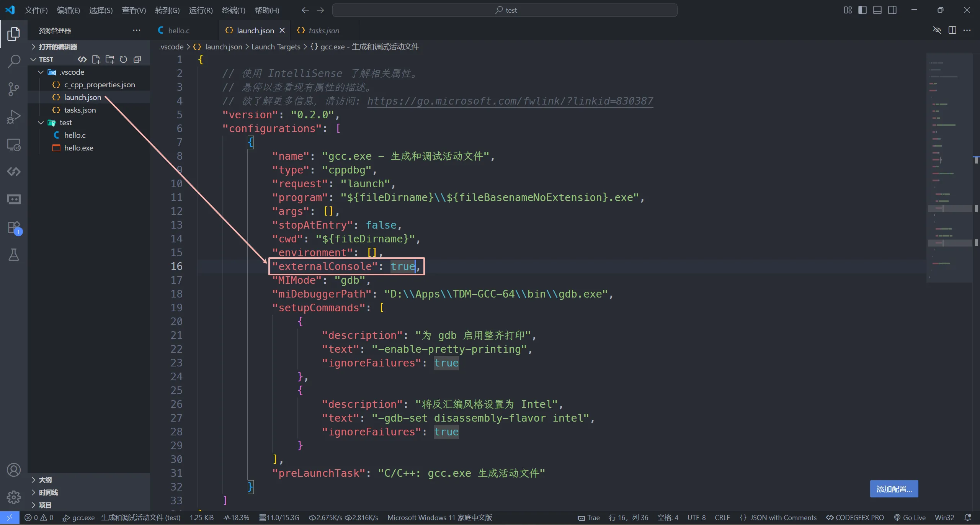Toggle the bottom panel layout button
This screenshot has width=980, height=525.
point(877,10)
